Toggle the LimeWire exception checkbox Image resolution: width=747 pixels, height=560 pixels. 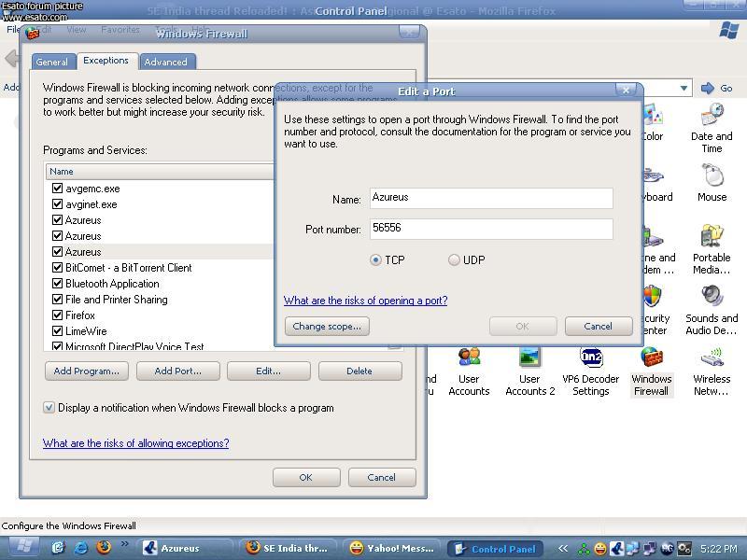point(57,331)
